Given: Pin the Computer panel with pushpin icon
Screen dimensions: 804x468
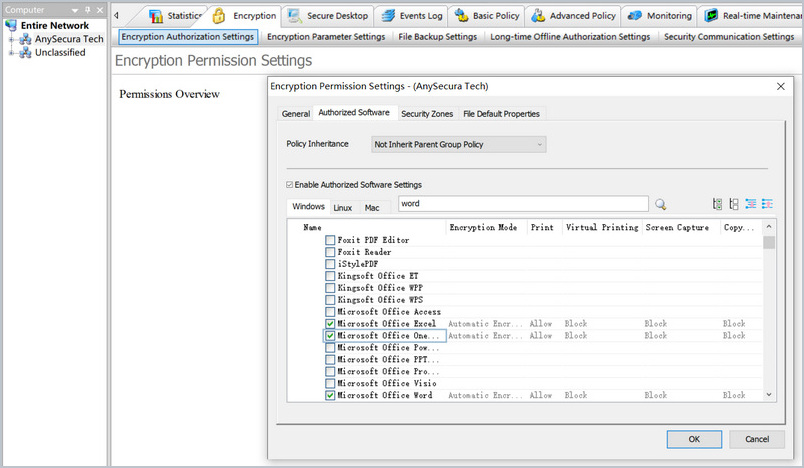Looking at the screenshot, I should tap(88, 10).
